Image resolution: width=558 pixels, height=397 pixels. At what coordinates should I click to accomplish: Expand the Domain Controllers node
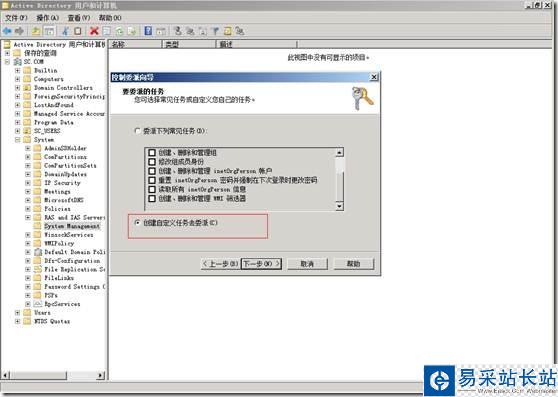point(17,88)
